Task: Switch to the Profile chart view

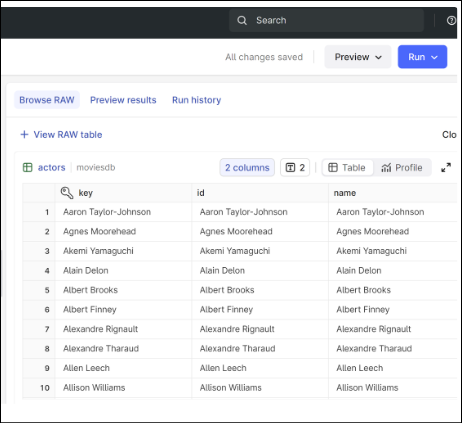Action: [x=402, y=167]
